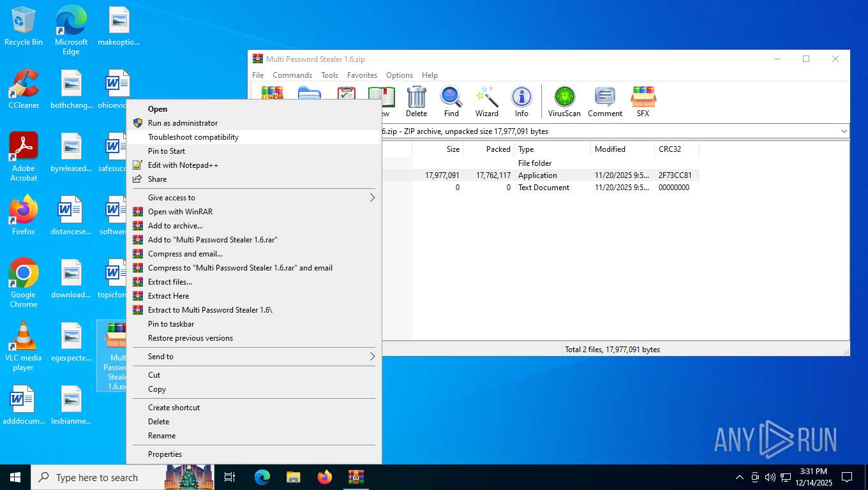The image size is (868, 490).
Task: Open the notification center
Action: pyautogui.click(x=847, y=477)
